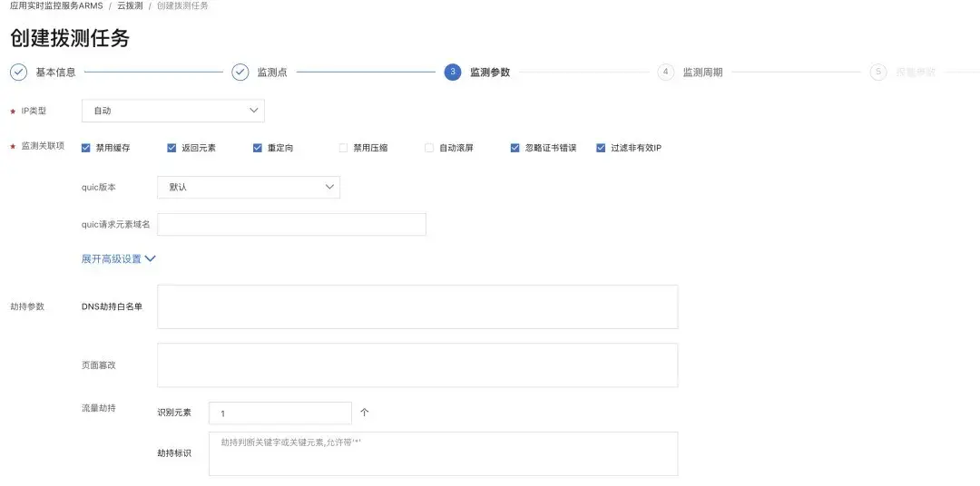
Task: Go to step 4 监测周期 circle icon
Action: tap(666, 73)
